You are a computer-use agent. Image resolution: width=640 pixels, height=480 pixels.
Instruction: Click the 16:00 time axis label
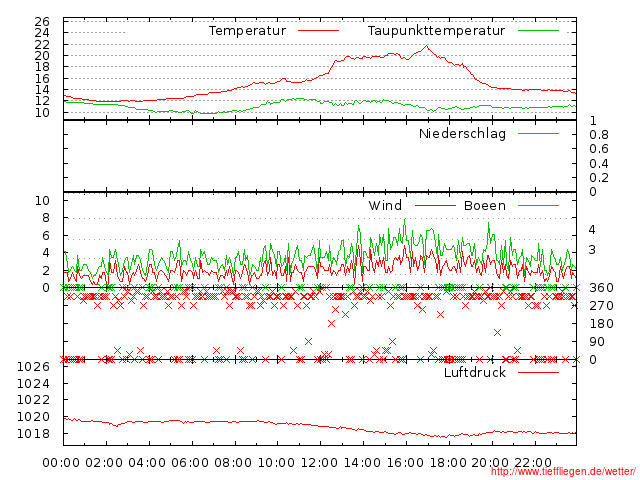(405, 463)
